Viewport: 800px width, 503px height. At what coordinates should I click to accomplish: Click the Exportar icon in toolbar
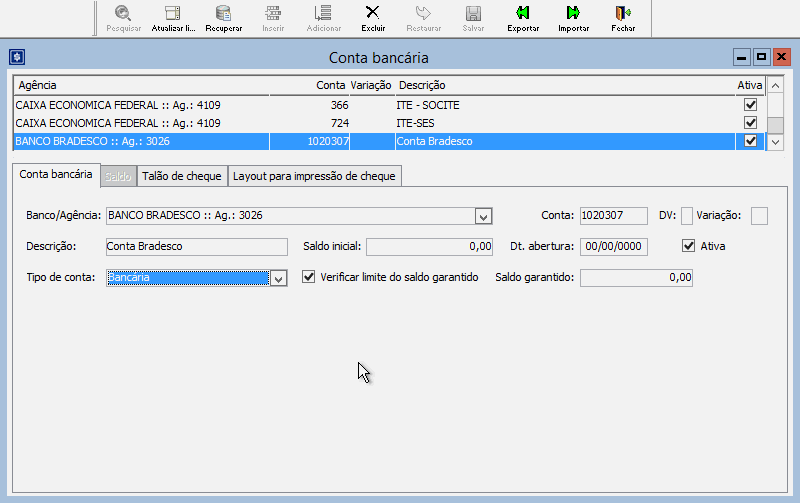[x=523, y=13]
